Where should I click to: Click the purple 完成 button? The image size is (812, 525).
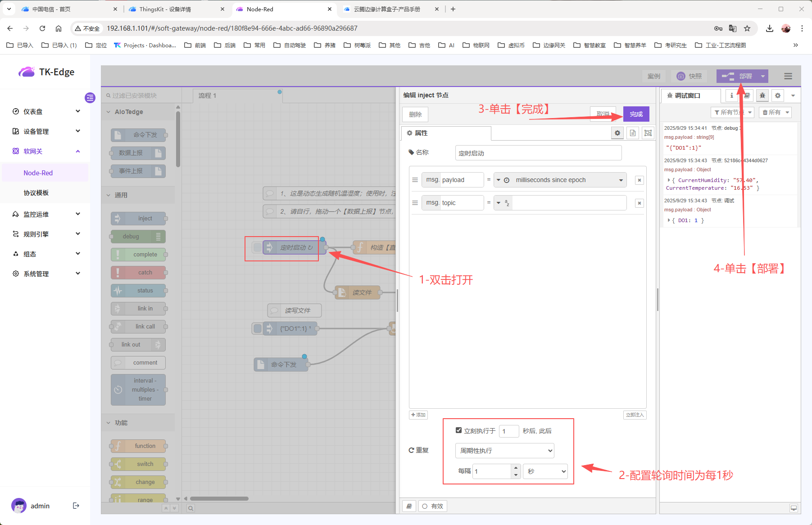click(636, 114)
